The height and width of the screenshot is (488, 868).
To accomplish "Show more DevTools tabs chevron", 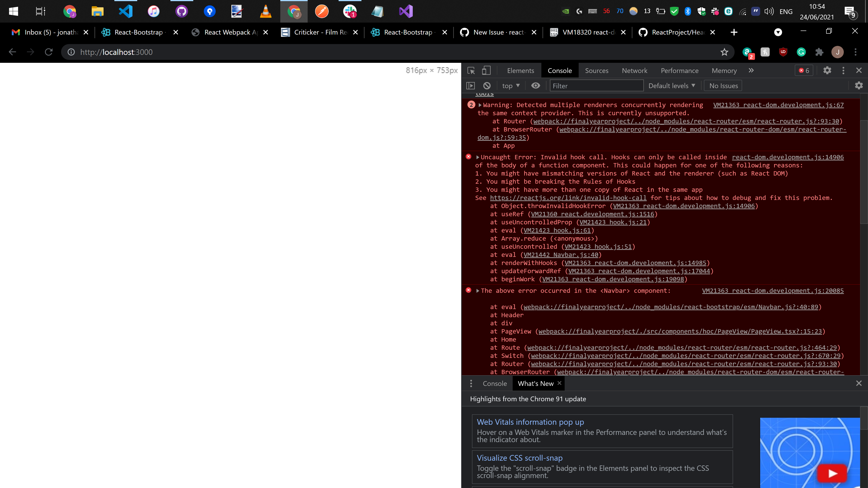I will tap(751, 70).
